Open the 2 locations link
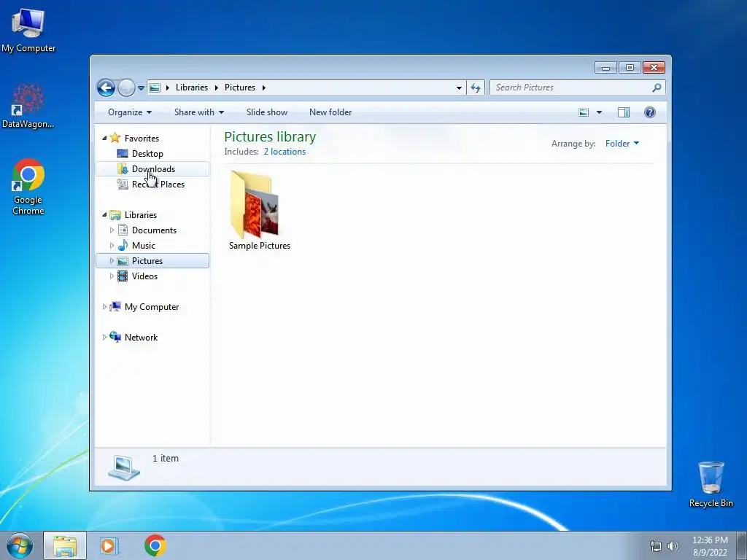Image resolution: width=747 pixels, height=560 pixels. click(285, 152)
